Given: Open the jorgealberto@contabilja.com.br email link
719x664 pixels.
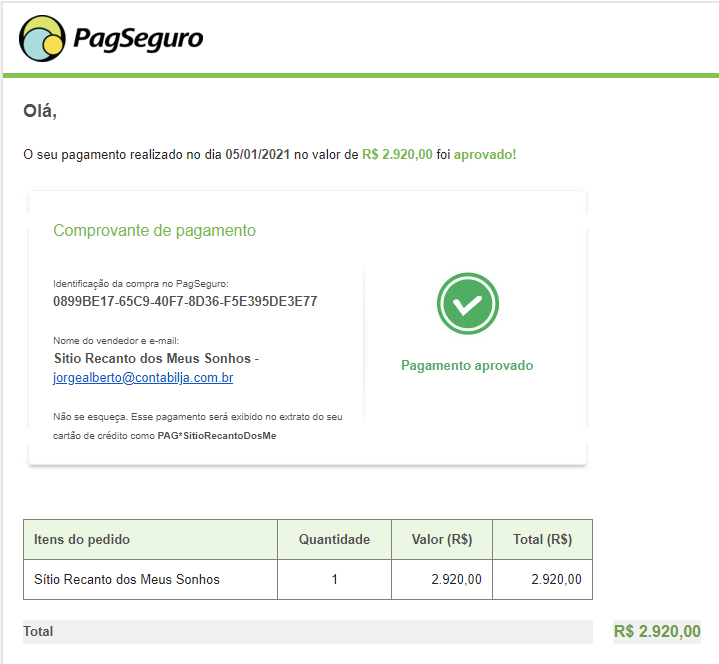Looking at the screenshot, I should coord(143,377).
